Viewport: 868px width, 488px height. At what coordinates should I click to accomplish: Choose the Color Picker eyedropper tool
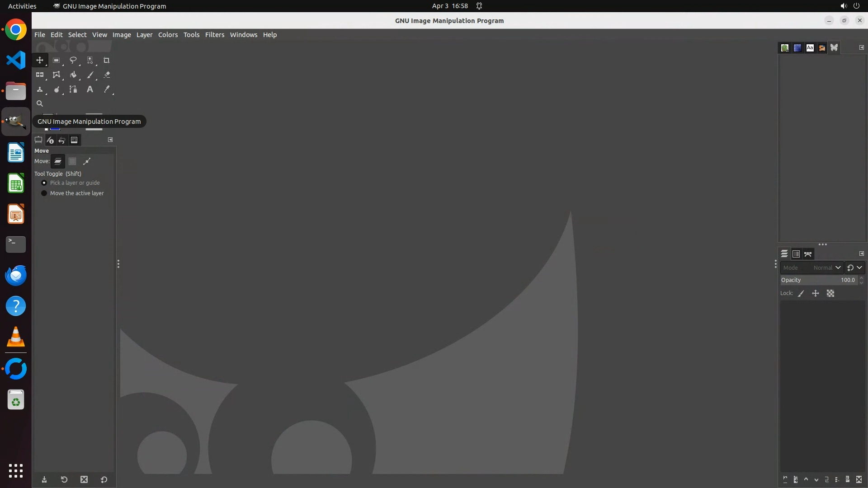107,89
